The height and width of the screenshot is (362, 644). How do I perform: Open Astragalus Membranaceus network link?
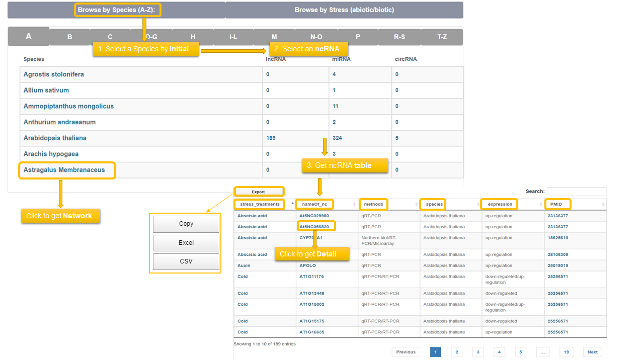64,170
